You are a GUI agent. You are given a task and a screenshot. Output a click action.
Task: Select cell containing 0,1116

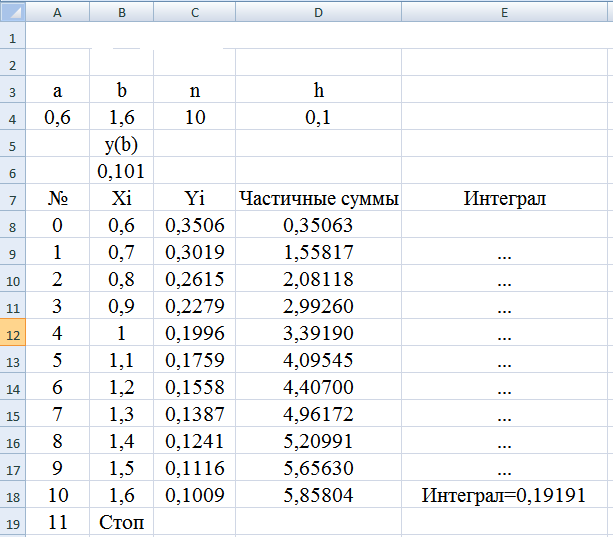coord(195,467)
